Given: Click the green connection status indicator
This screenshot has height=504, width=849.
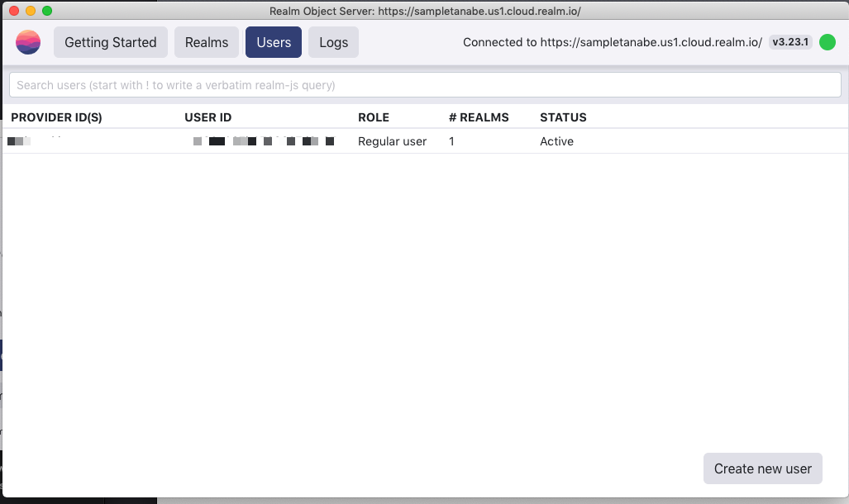Looking at the screenshot, I should coord(828,41).
